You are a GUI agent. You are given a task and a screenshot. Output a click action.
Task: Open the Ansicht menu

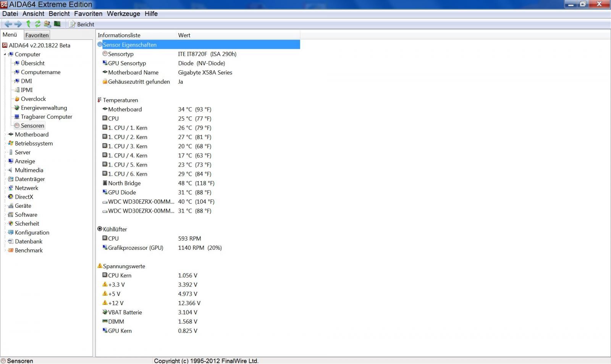33,14
